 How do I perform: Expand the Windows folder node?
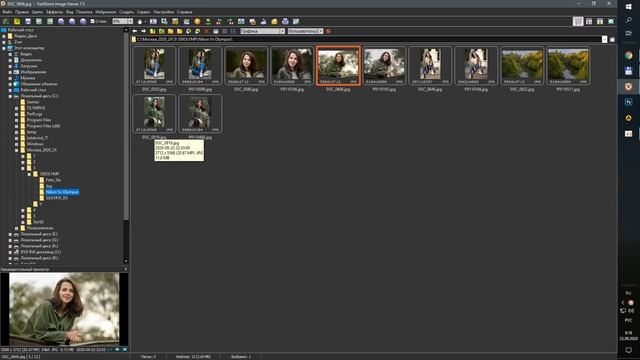(17, 144)
